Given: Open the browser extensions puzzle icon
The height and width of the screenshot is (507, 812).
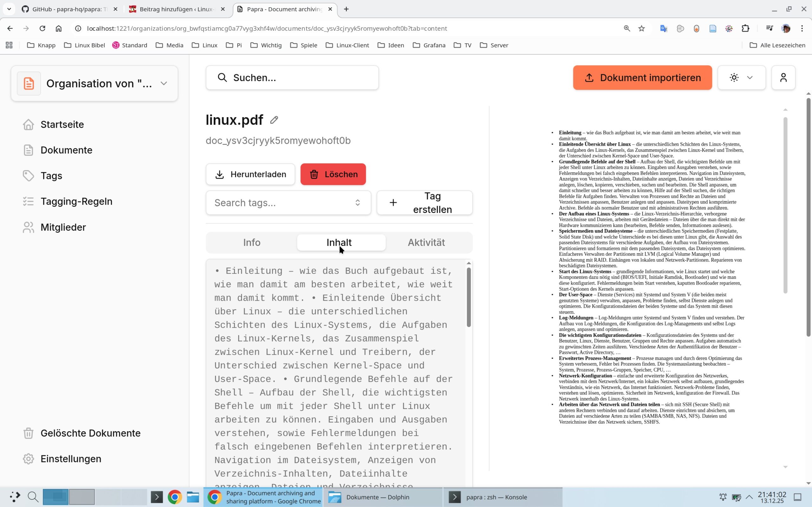Looking at the screenshot, I should pyautogui.click(x=745, y=29).
